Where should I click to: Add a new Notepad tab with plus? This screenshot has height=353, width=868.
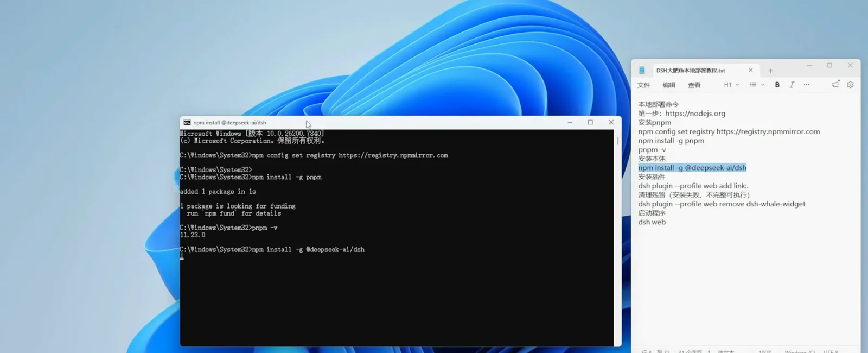770,71
